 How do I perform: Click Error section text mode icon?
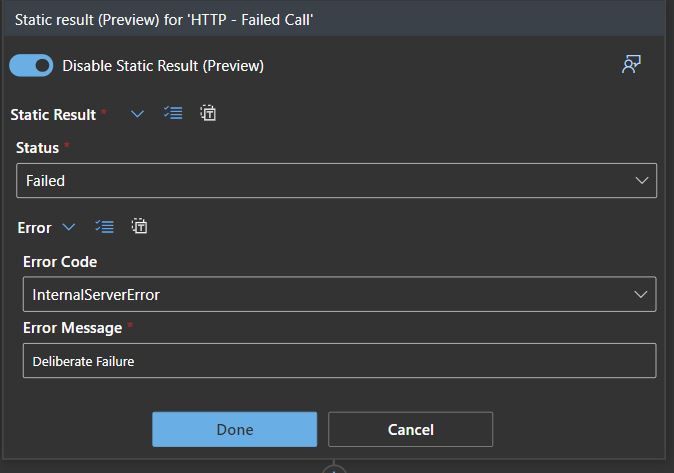tap(140, 227)
